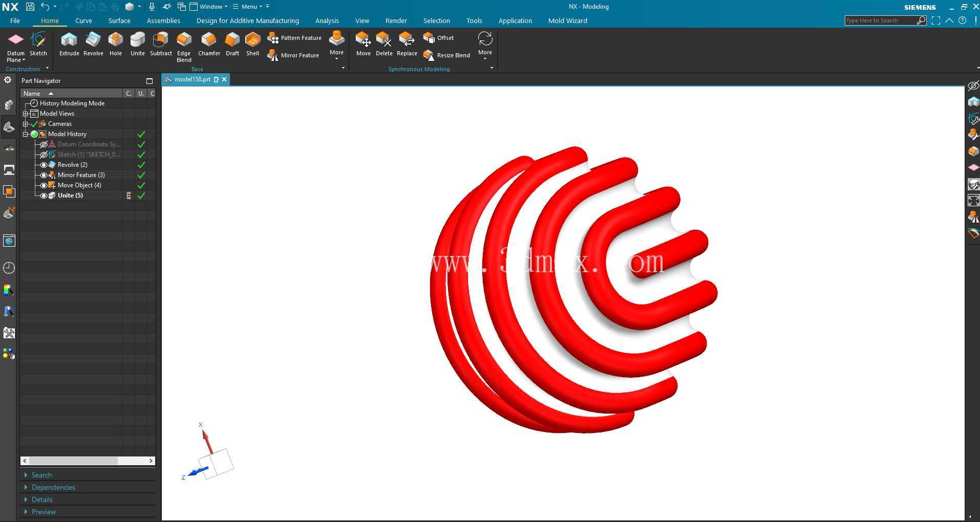This screenshot has width=980, height=522.
Task: Maximize the Part Navigator panel
Action: click(150, 81)
